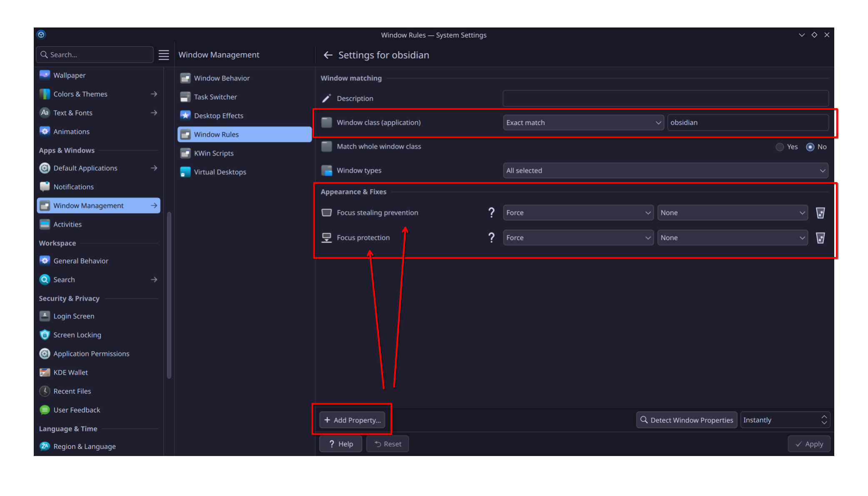Image resolution: width=868 pixels, height=496 pixels.
Task: Click the question mark beside Focus stealing prevention
Action: pos(491,213)
